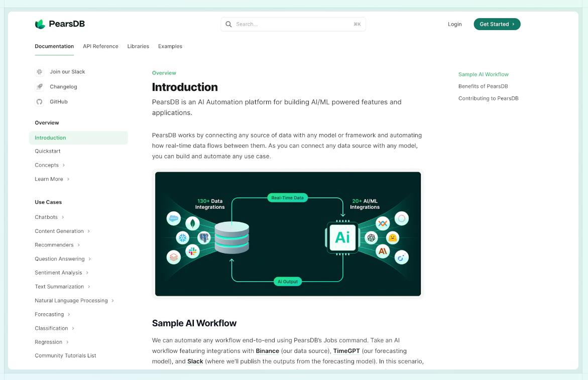Click the Login link
This screenshot has height=380, width=588.
[454, 24]
